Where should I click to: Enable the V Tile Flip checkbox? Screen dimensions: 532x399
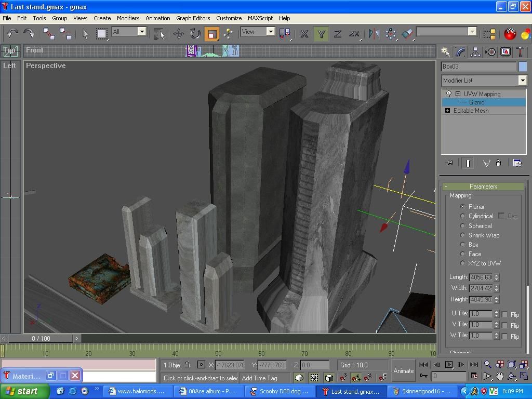click(504, 325)
